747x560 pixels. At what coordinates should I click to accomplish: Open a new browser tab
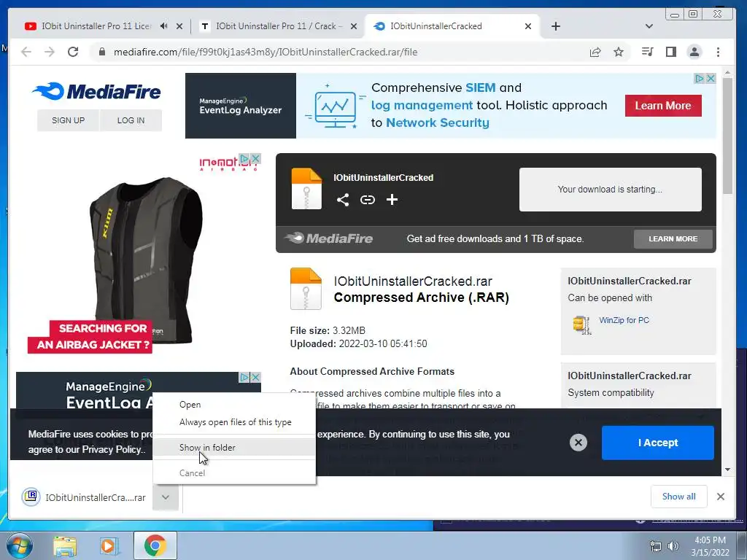(x=555, y=26)
